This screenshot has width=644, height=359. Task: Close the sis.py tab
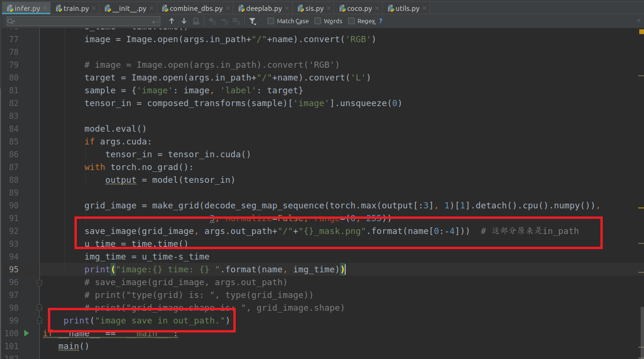pos(330,9)
